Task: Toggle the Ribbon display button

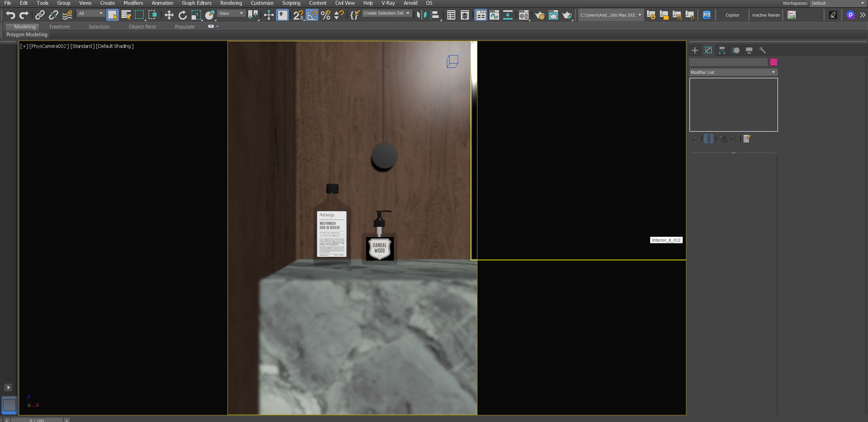Action: coord(481,15)
